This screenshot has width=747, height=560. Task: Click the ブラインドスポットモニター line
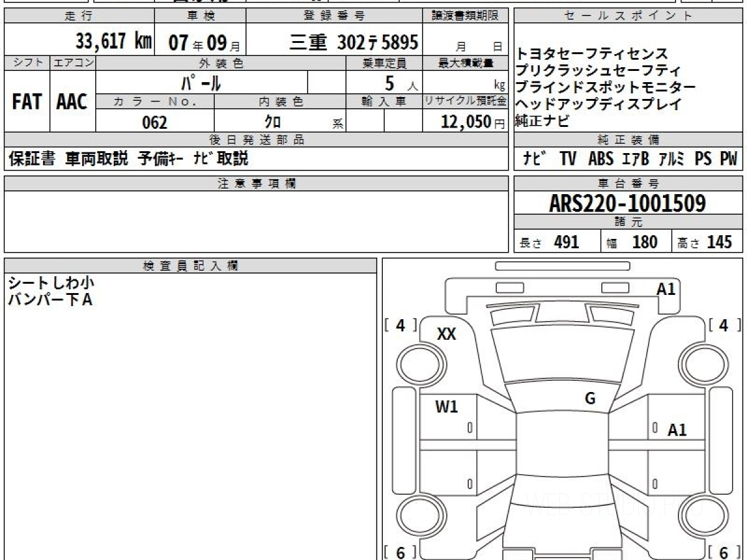click(x=606, y=88)
